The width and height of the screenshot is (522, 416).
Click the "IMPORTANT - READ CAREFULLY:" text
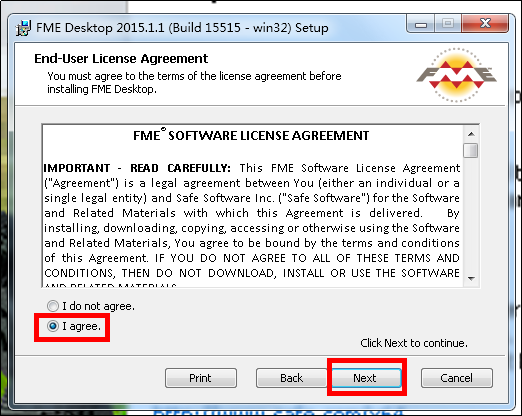(x=137, y=168)
